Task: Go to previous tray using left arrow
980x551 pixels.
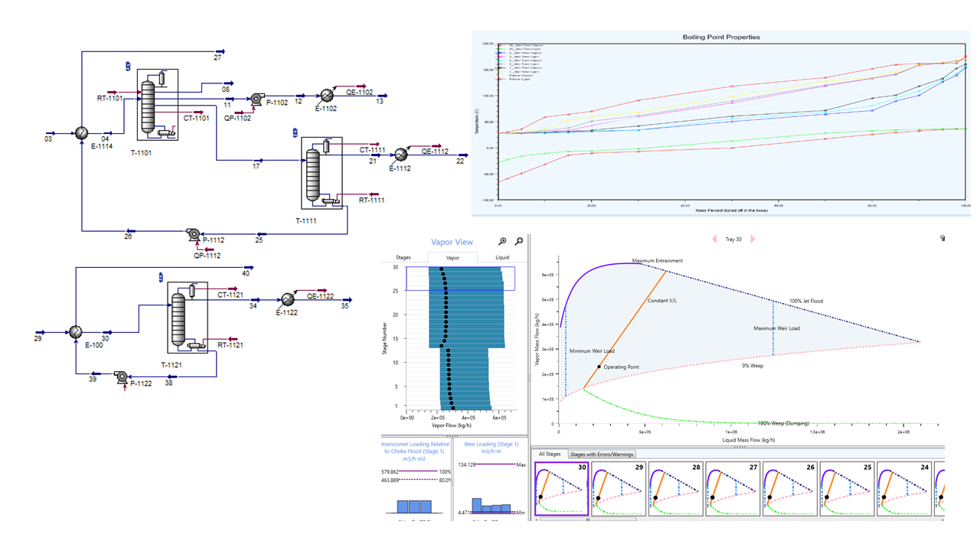Action: tap(714, 240)
